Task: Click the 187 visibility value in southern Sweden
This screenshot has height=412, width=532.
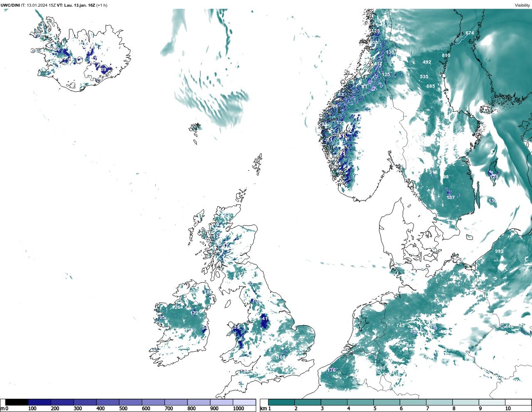Action: (451, 197)
